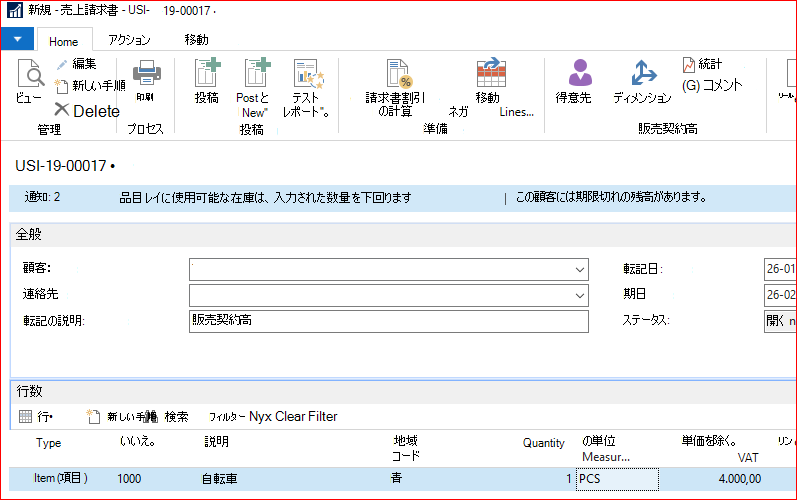Post the invoice with the 投稿 icon
The width and height of the screenshot is (797, 500).
click(x=207, y=73)
